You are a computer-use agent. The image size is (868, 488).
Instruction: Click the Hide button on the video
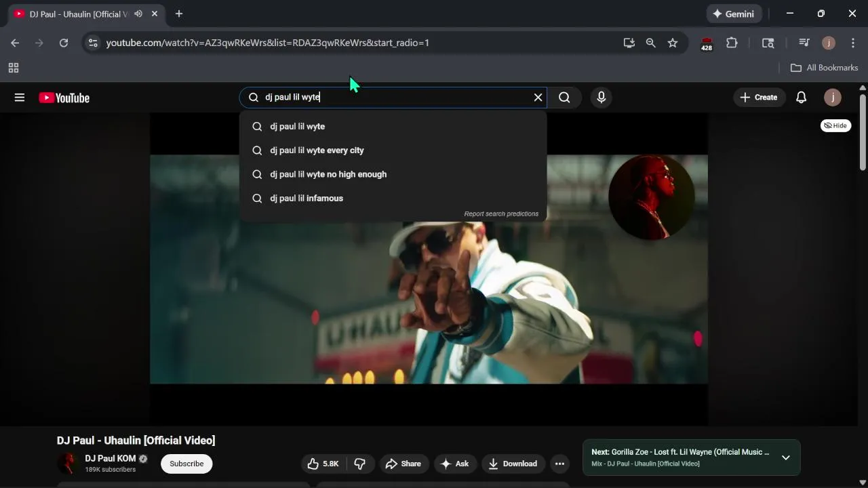835,125
